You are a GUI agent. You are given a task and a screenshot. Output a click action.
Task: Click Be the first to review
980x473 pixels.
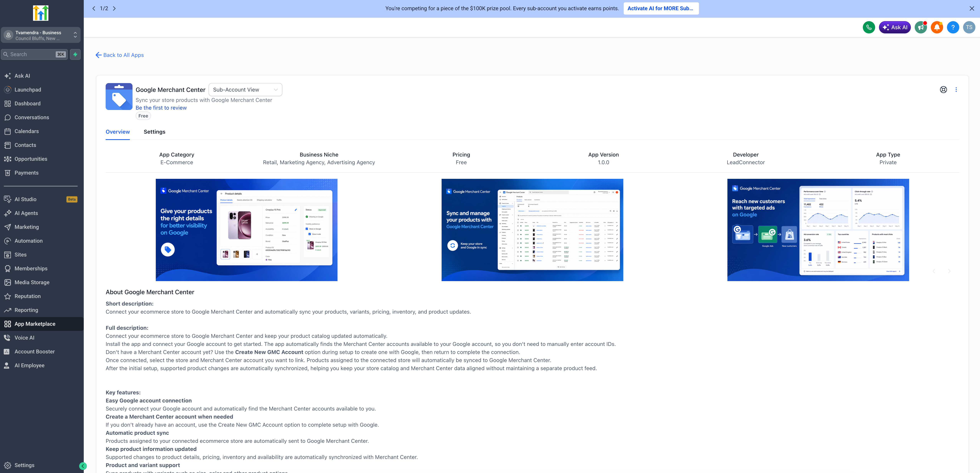coord(161,108)
